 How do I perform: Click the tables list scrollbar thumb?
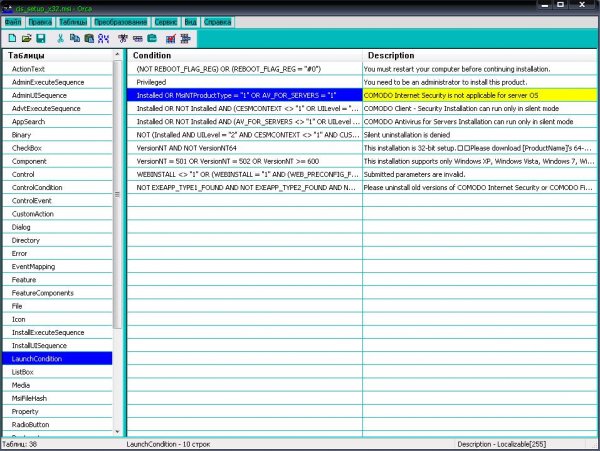117,194
